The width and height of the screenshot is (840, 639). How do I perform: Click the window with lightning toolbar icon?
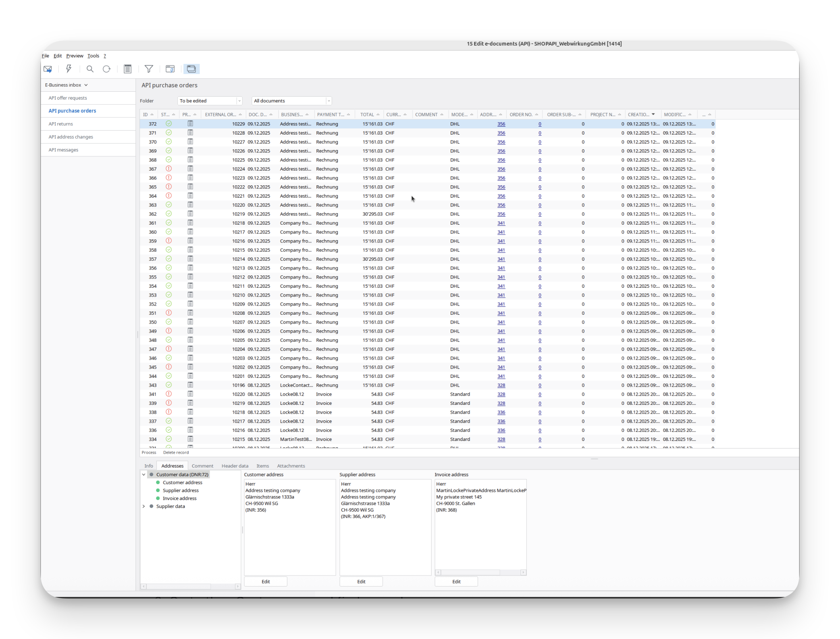coord(170,69)
